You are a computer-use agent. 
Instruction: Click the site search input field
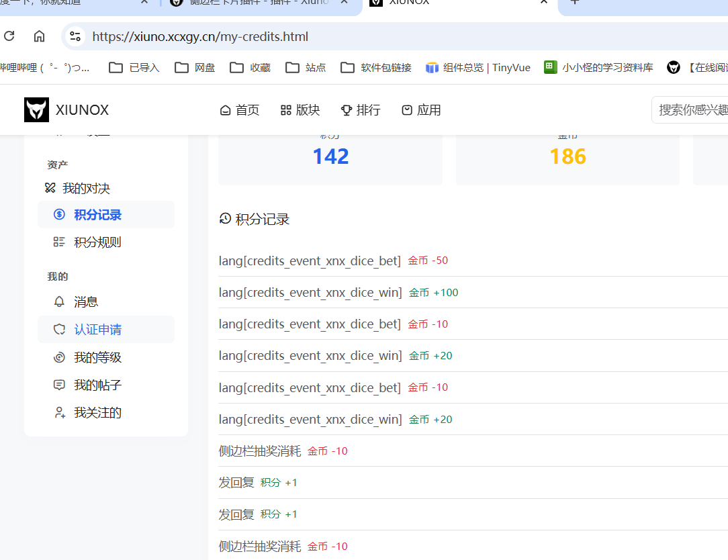pos(690,110)
